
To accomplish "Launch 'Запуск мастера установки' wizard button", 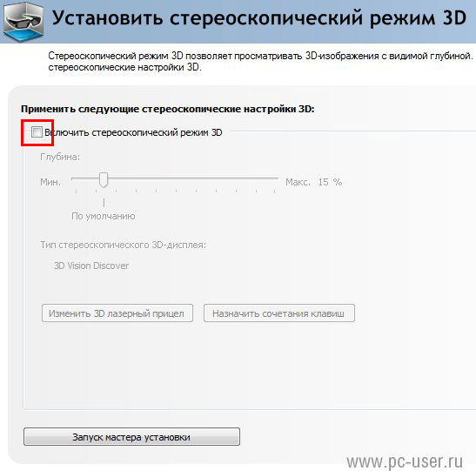I will click(x=131, y=437).
